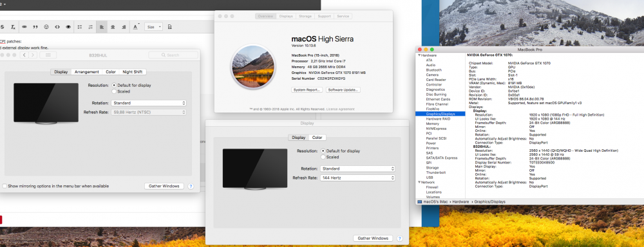The height and width of the screenshot is (247, 644).
Task: Switch to the Arrangement tab
Action: point(87,72)
